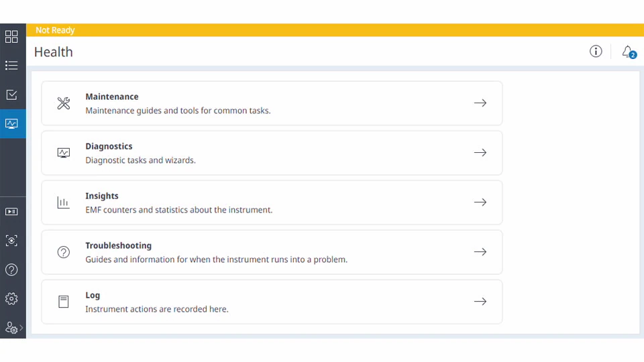Open the Maintenance title link
The width and height of the screenshot is (644, 362).
(112, 97)
